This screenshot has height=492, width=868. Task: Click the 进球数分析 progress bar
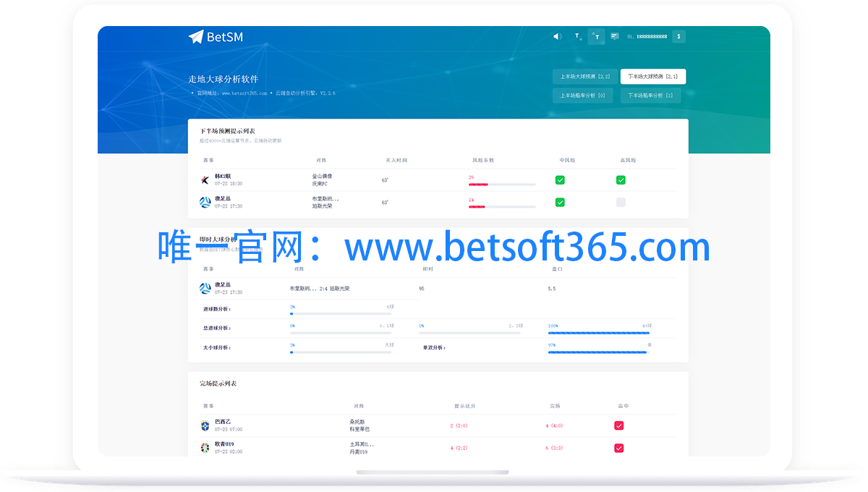(x=341, y=314)
